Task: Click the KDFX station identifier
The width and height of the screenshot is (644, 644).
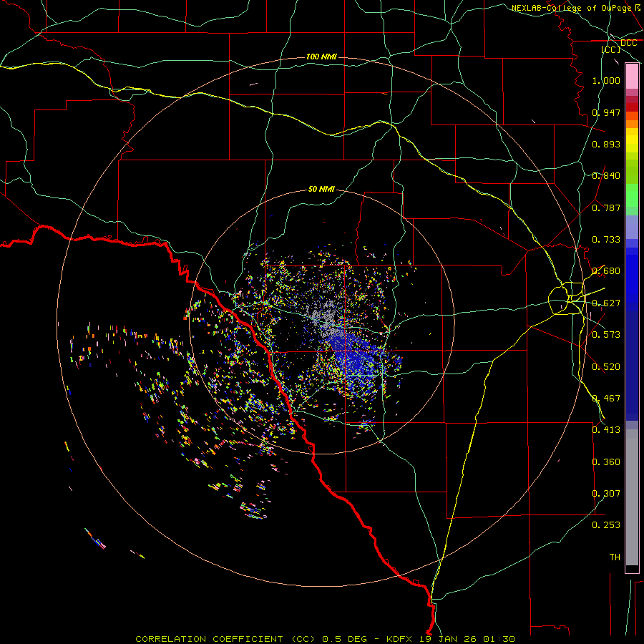Action: (400, 639)
